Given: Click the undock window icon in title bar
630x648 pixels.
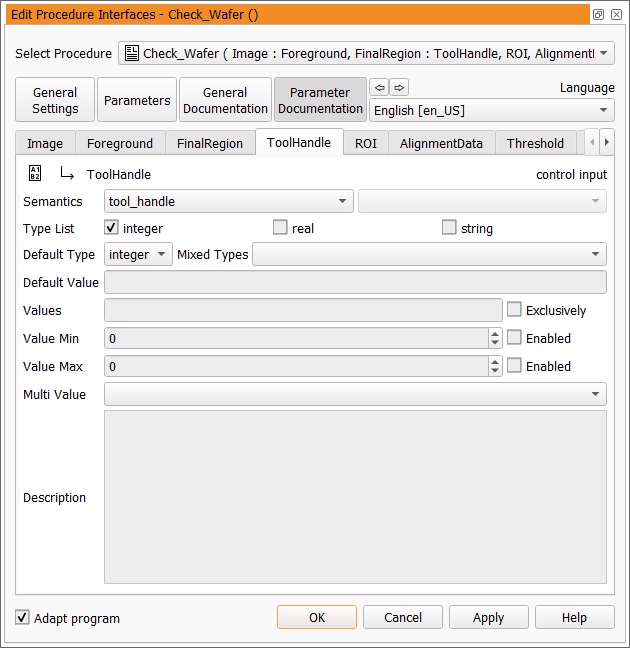Looking at the screenshot, I should [598, 15].
